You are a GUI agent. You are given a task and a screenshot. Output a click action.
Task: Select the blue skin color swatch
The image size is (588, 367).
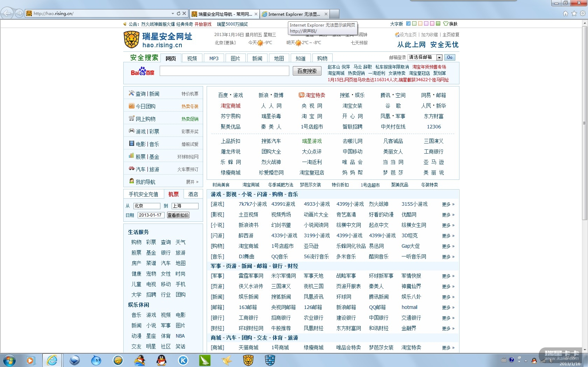[408, 24]
